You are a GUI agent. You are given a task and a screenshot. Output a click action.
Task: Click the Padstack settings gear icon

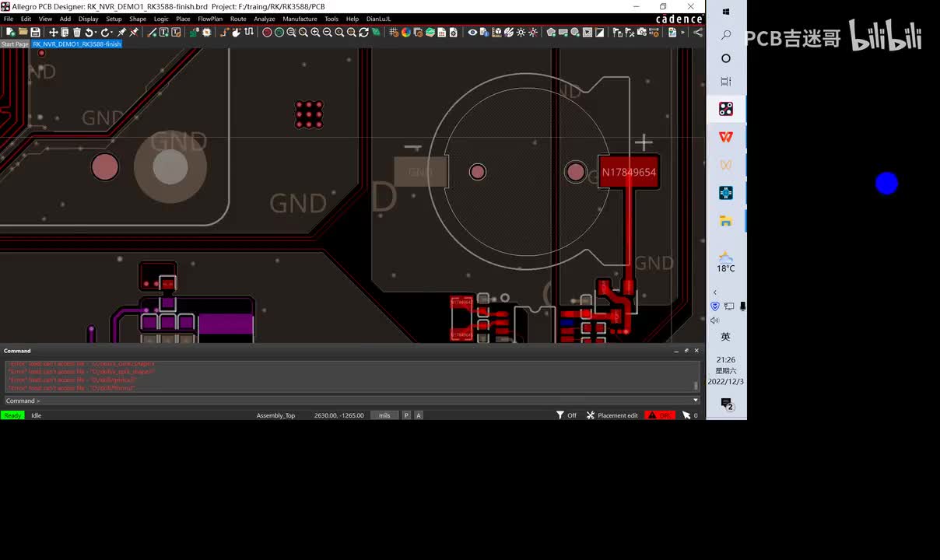click(x=454, y=32)
